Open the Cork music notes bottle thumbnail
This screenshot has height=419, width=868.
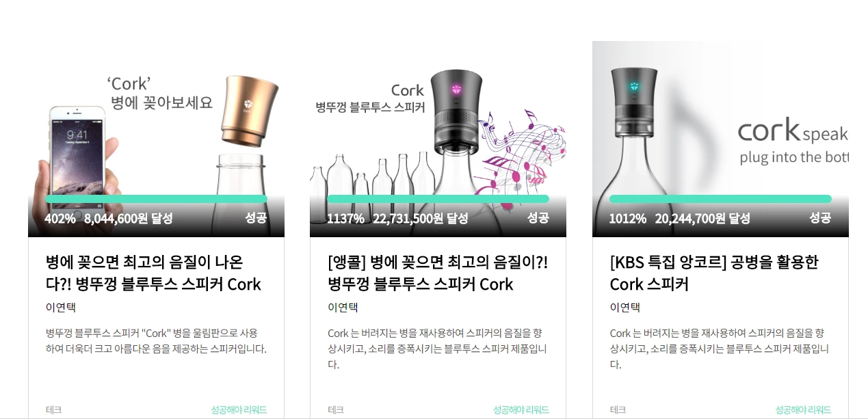438,139
